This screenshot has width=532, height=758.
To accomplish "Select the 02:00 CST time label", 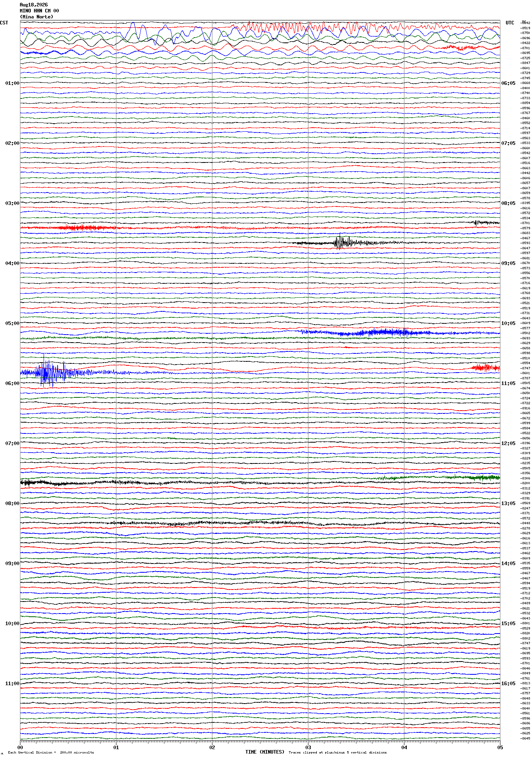I will [12, 143].
